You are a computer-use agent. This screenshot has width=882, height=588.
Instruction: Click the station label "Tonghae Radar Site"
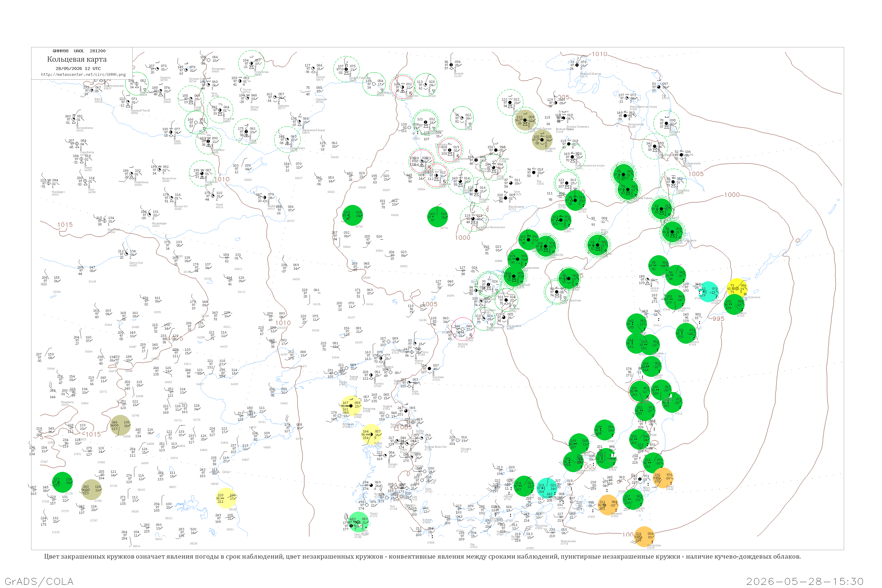pyautogui.click(x=435, y=447)
